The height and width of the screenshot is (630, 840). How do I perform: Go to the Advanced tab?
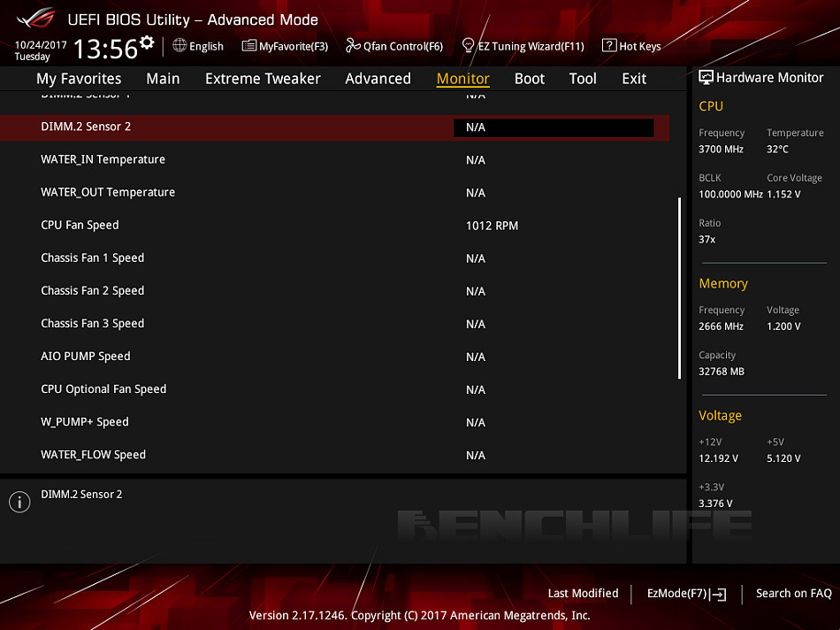pyautogui.click(x=378, y=79)
